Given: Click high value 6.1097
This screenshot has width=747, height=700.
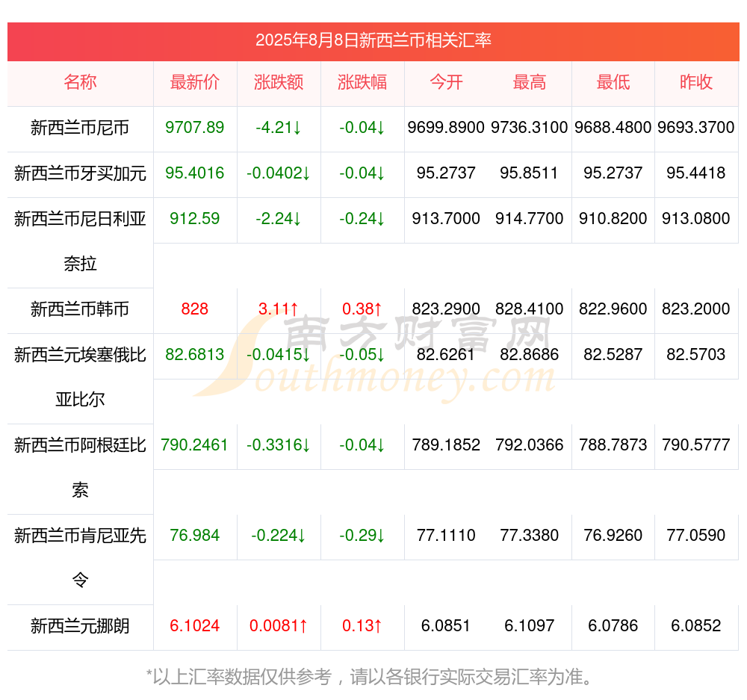Looking at the screenshot, I should pos(530,625).
